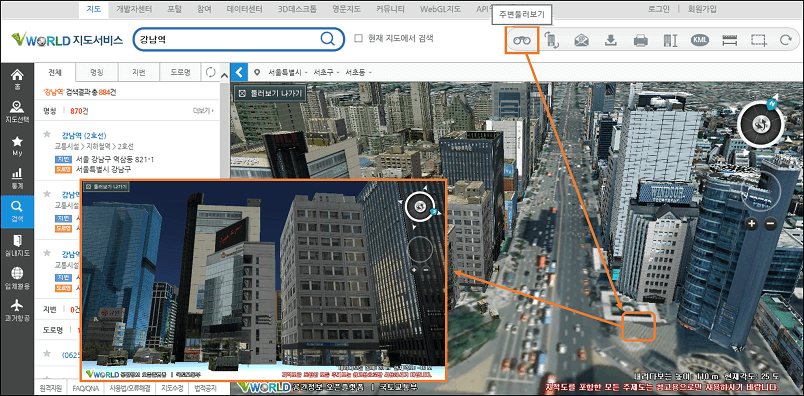804x396 pixels.
Task: Click the refresh arrow in top toolbar
Action: pyautogui.click(x=785, y=41)
